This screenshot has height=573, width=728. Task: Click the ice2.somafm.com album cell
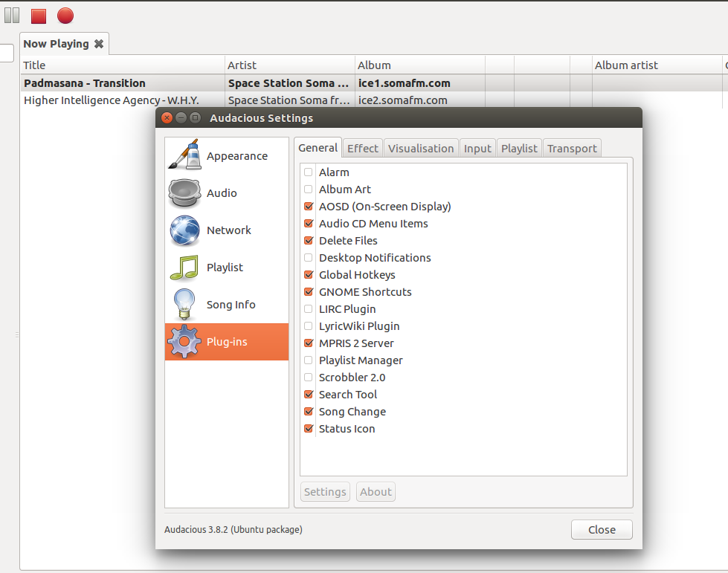click(403, 100)
